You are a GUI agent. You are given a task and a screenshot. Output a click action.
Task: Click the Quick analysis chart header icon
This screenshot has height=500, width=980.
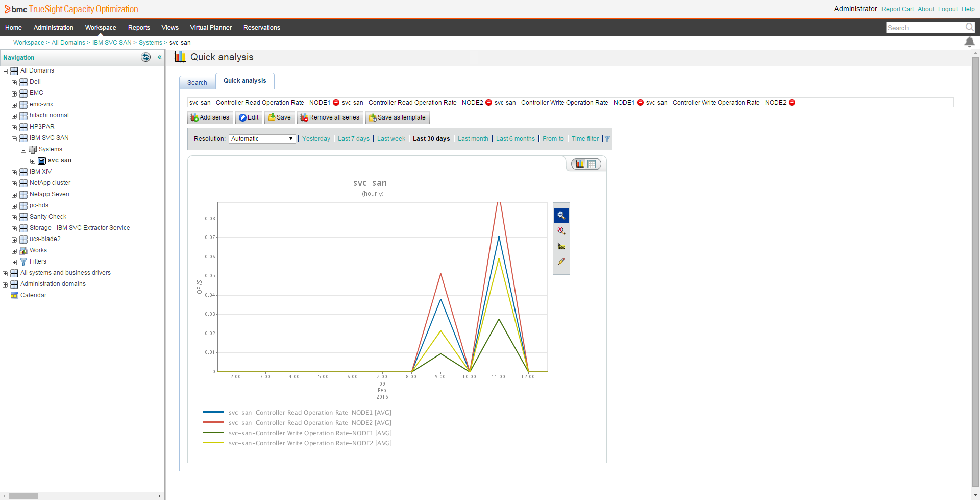pyautogui.click(x=180, y=57)
